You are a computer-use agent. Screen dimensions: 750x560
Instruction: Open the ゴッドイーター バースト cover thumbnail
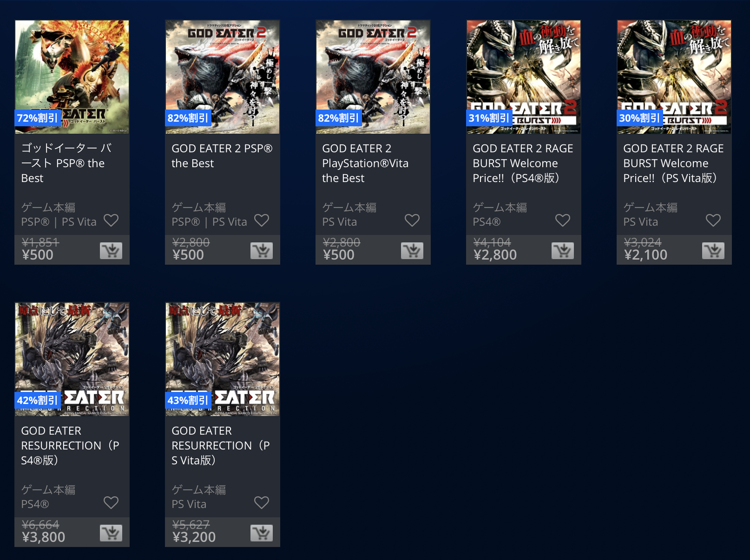[72, 77]
